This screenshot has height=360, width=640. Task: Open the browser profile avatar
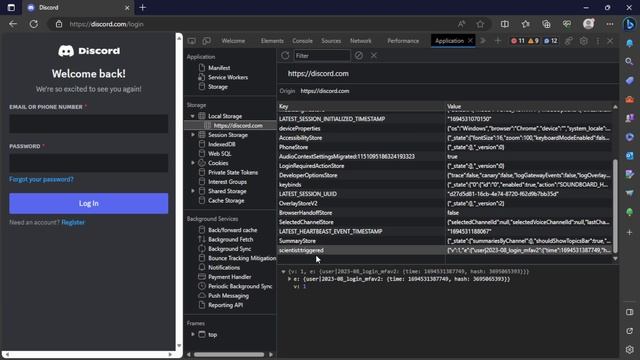588,24
